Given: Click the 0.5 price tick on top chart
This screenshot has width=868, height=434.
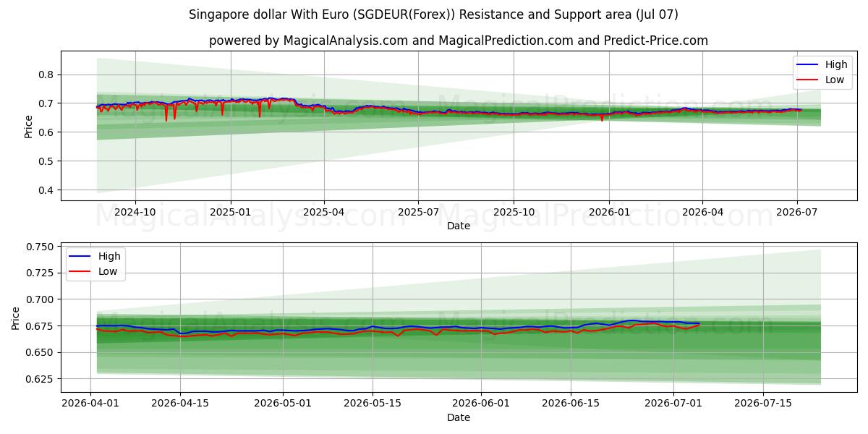Looking at the screenshot, I should (47, 161).
